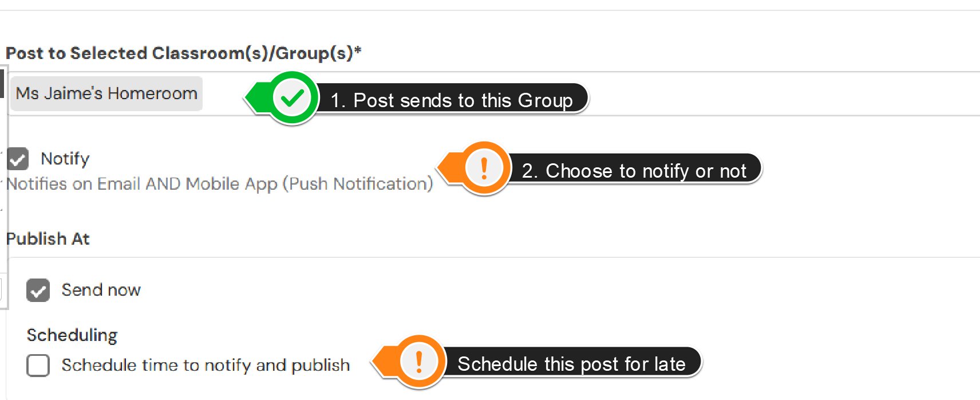Uncheck the Notify checkbox
The width and height of the screenshot is (980, 400).
click(18, 159)
